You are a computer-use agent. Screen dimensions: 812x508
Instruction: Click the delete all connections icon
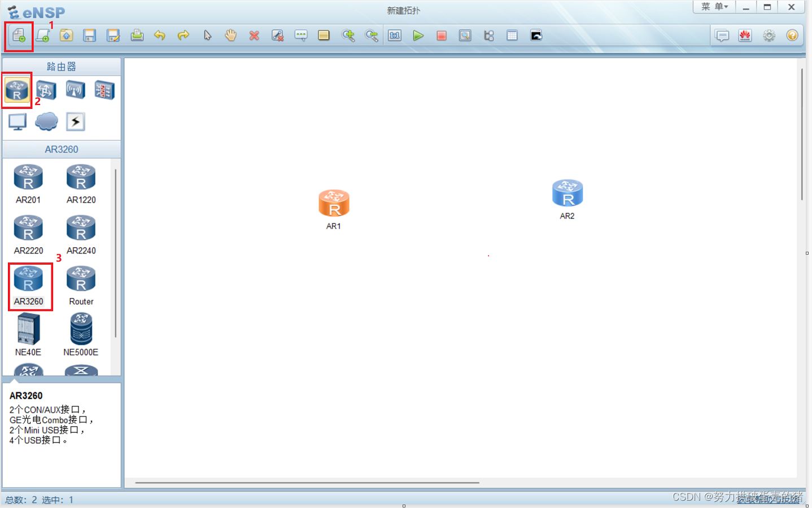coord(277,36)
